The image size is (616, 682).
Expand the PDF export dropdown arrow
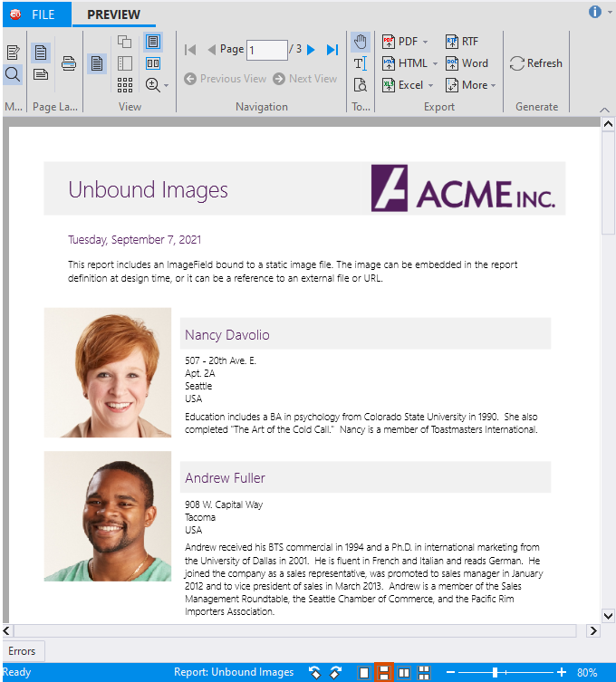[425, 43]
